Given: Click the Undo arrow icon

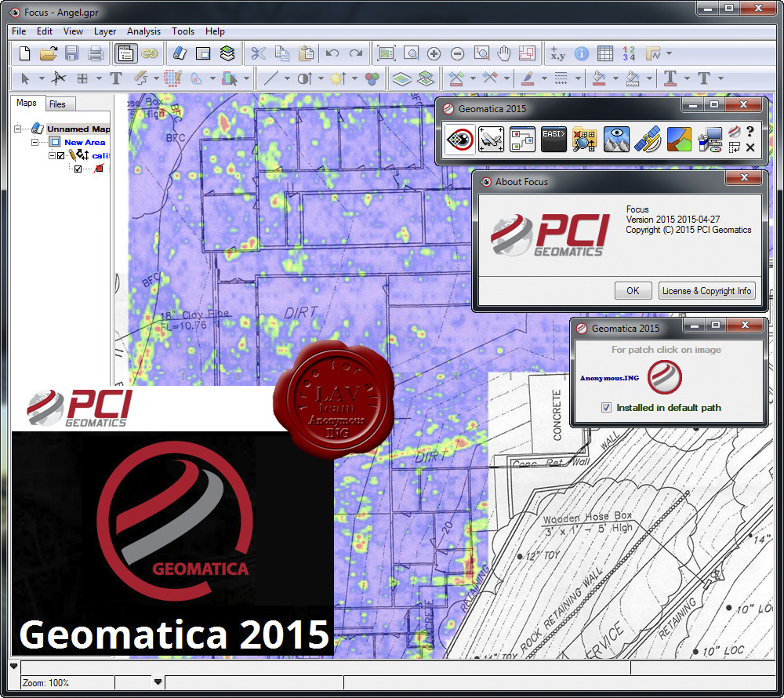Looking at the screenshot, I should pos(332,53).
